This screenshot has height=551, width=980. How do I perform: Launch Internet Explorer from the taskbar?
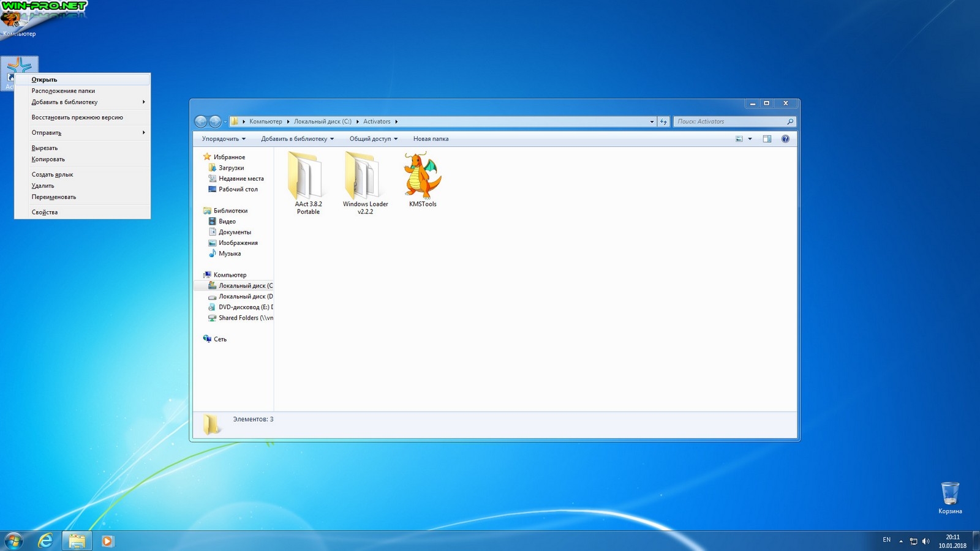(x=45, y=541)
